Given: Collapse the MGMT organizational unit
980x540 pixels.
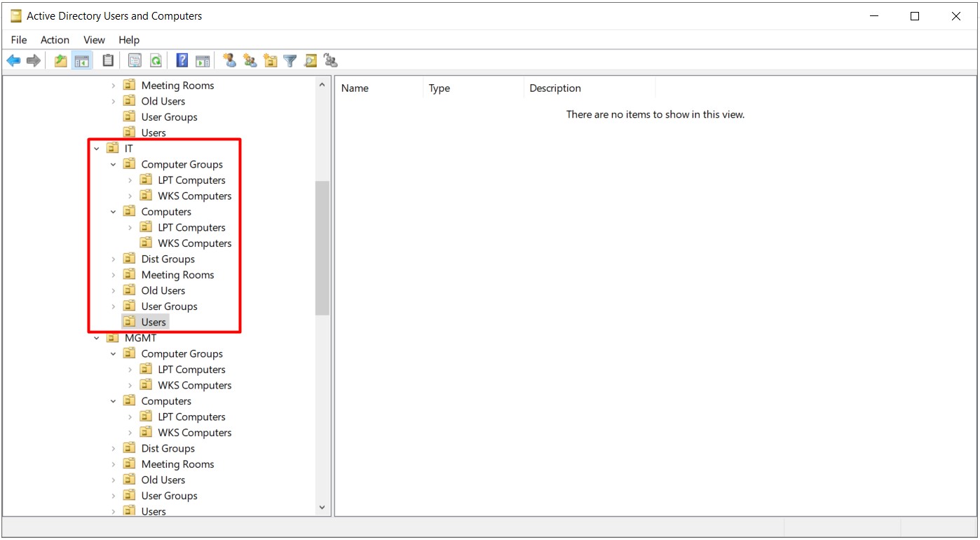Looking at the screenshot, I should point(97,338).
